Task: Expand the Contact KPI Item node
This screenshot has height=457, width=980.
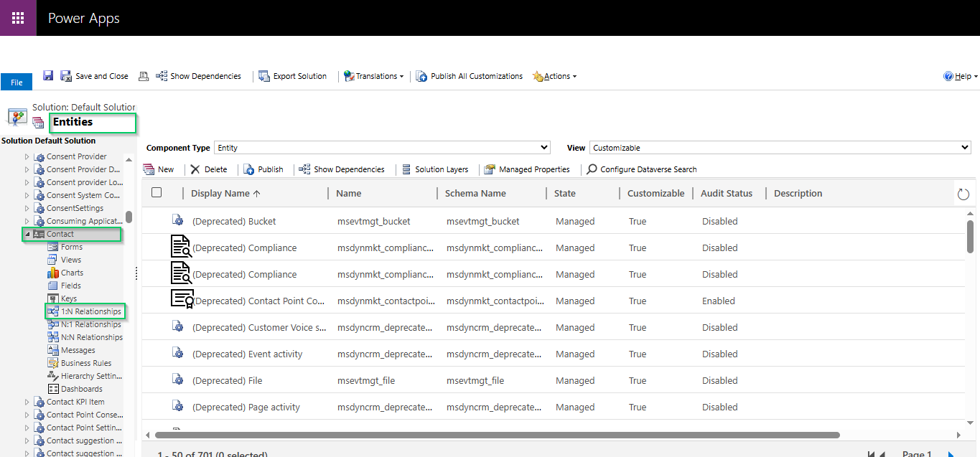Action: tap(27, 402)
